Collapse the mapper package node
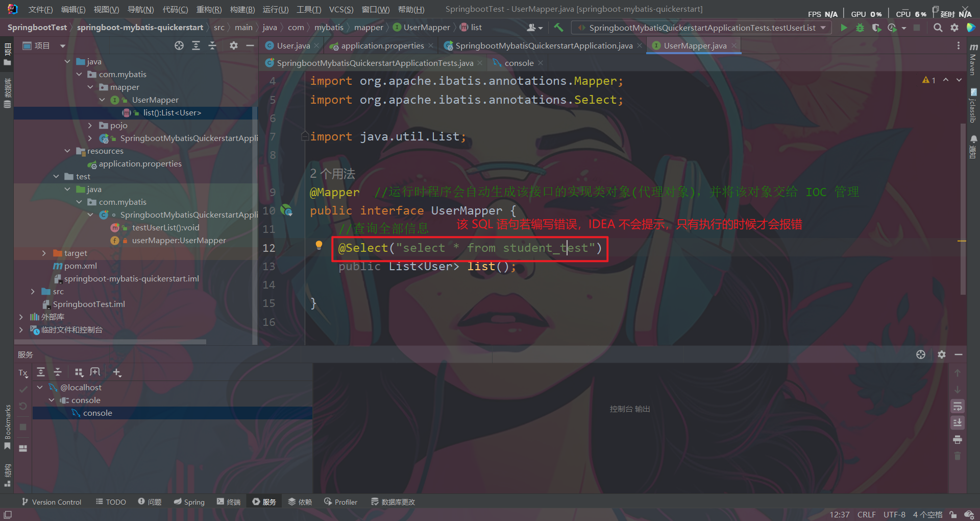This screenshot has height=521, width=980. [x=90, y=87]
